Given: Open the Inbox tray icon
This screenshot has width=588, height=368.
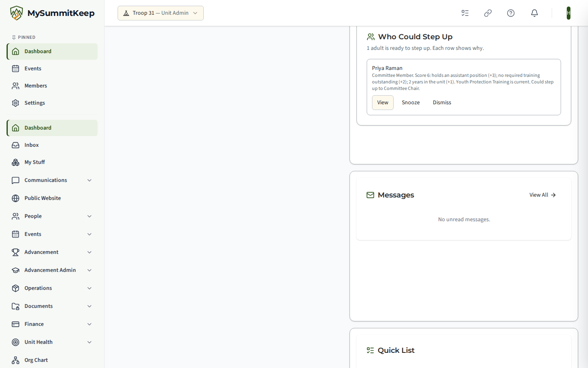Looking at the screenshot, I should coord(16,145).
